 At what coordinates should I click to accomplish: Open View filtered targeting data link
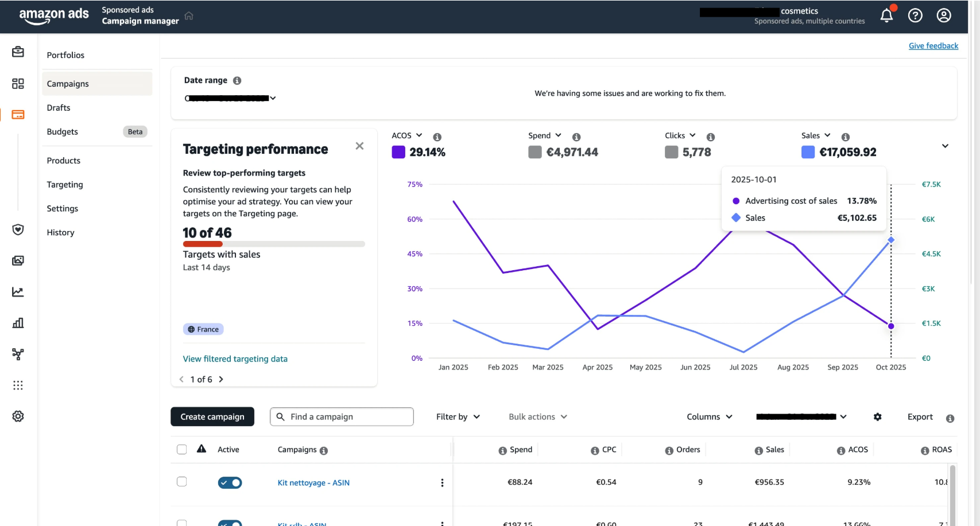point(235,359)
